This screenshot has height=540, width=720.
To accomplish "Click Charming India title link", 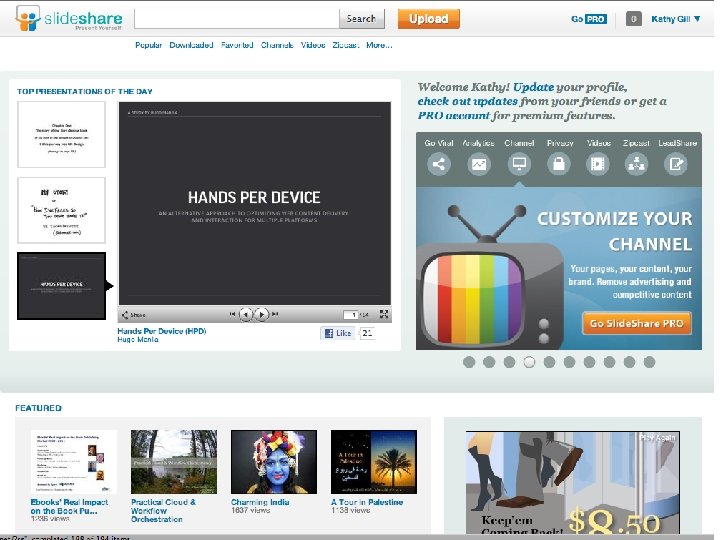I will pyautogui.click(x=260, y=502).
